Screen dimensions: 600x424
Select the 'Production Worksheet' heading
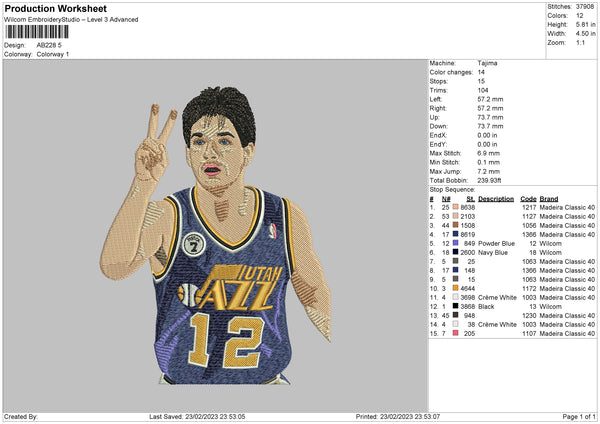pos(55,8)
